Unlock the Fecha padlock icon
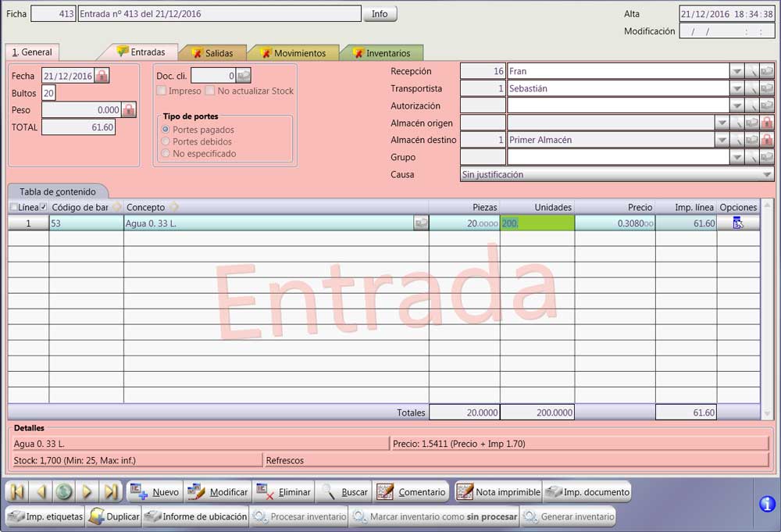The image size is (781, 532). [x=102, y=76]
